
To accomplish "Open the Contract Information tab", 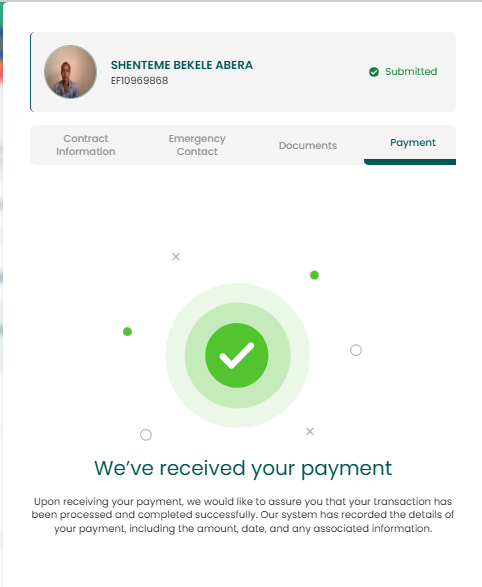I will [x=86, y=145].
